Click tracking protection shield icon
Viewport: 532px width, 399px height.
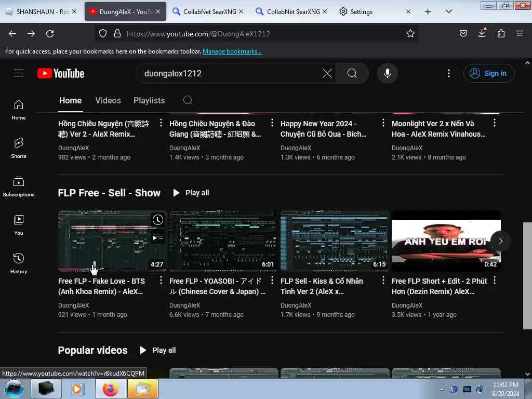[103, 34]
